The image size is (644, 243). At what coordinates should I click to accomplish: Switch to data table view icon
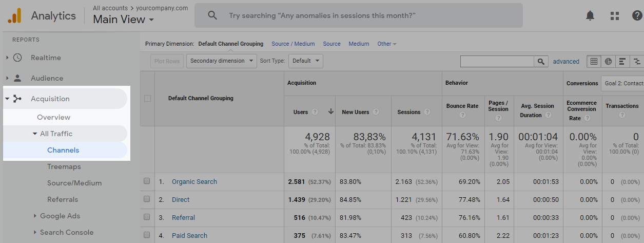(594, 62)
